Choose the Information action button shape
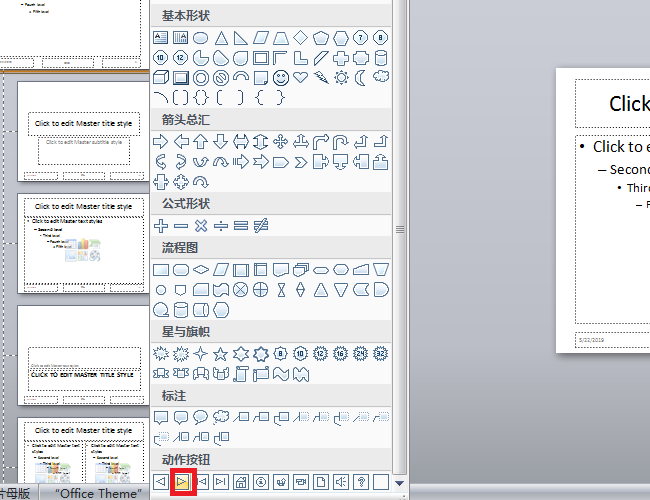Screen dimensions: 650x500 pos(261,482)
